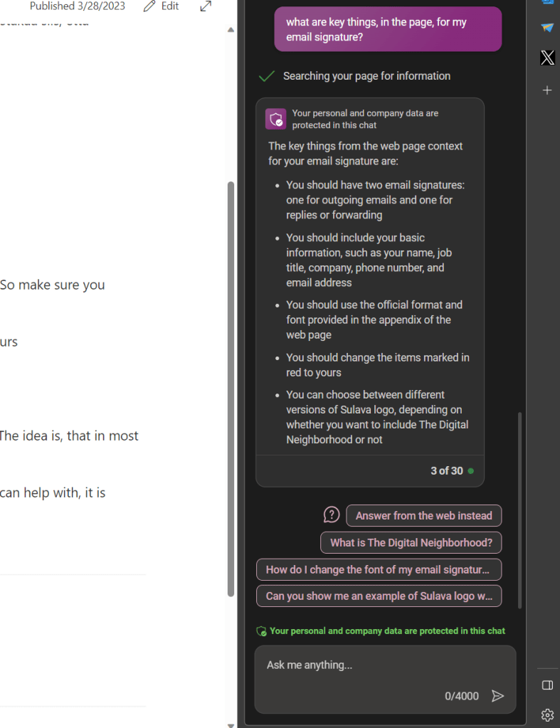Click the page scrollbar up arrow
The width and height of the screenshot is (560, 728).
tap(231, 30)
